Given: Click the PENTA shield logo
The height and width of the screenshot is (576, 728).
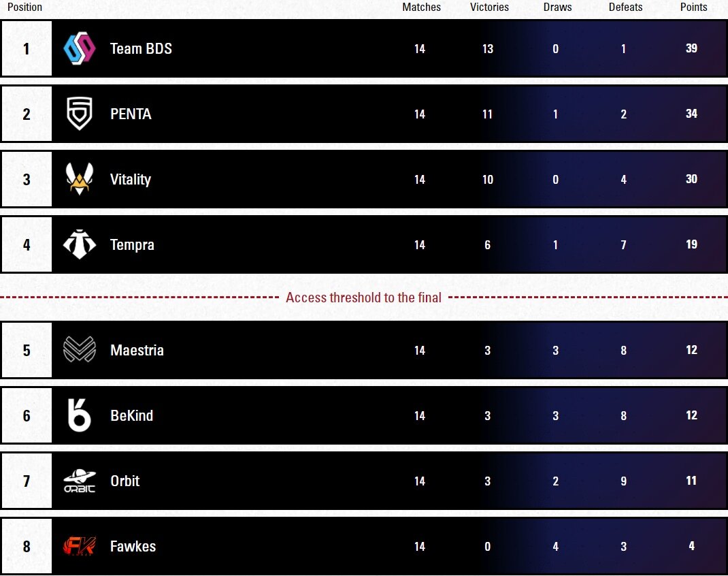Looking at the screenshot, I should click(x=80, y=113).
